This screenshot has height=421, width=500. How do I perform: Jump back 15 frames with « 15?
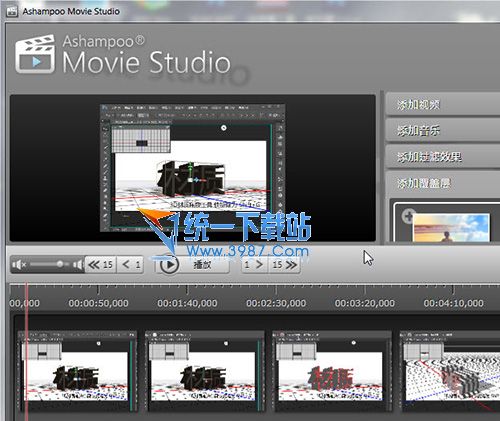tap(100, 265)
